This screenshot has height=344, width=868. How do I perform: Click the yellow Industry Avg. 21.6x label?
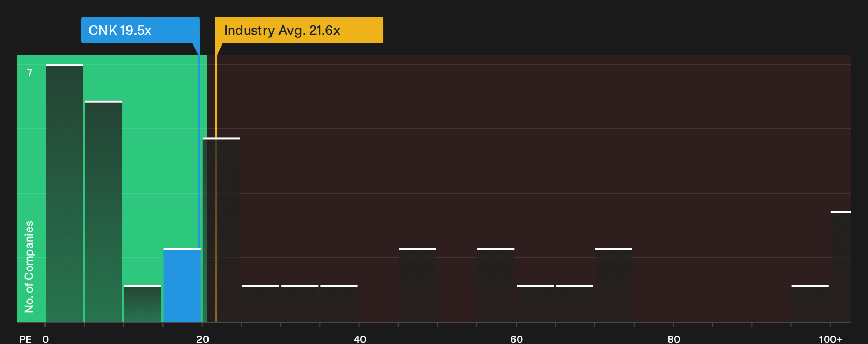tap(299, 30)
